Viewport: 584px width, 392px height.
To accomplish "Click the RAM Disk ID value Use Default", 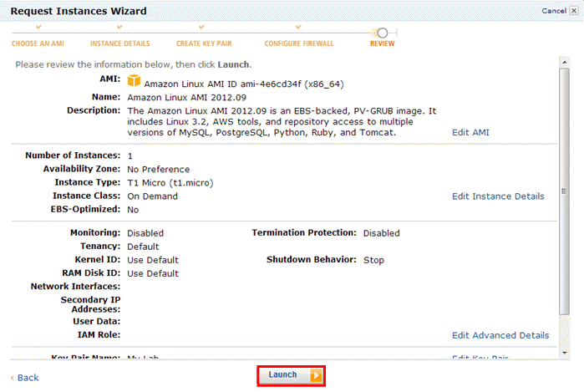I will (x=153, y=273).
